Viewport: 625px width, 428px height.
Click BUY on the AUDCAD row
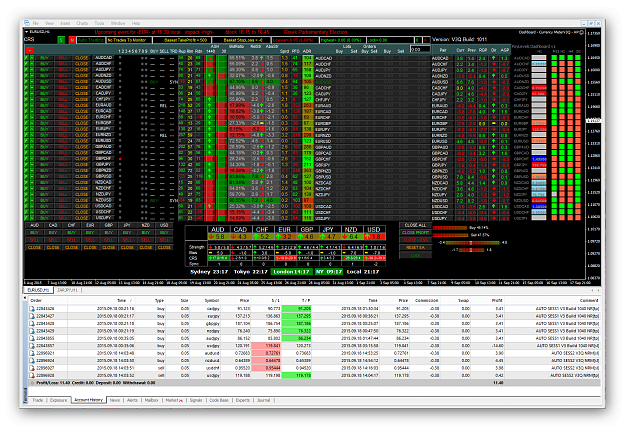pyautogui.click(x=44, y=58)
